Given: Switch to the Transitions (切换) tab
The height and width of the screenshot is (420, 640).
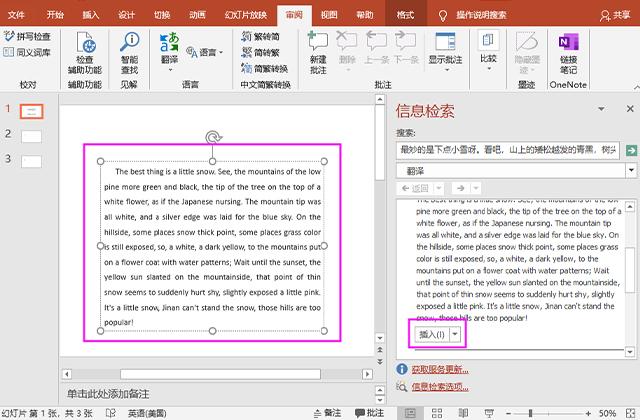Looking at the screenshot, I should pyautogui.click(x=162, y=15).
